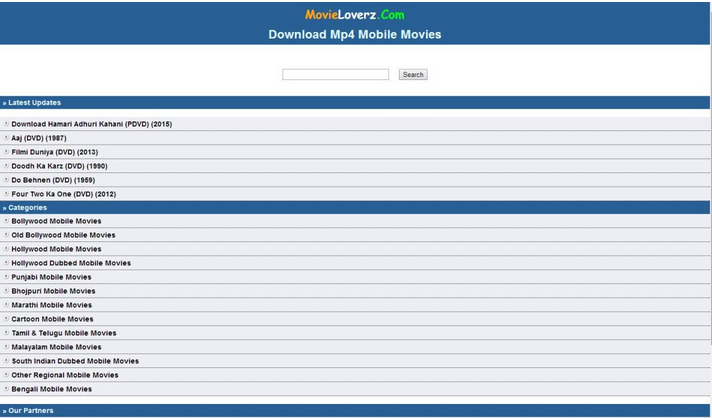Open Download Hamari Adhuri Kahani (PDVD) link
This screenshot has height=418, width=712.
coord(92,124)
